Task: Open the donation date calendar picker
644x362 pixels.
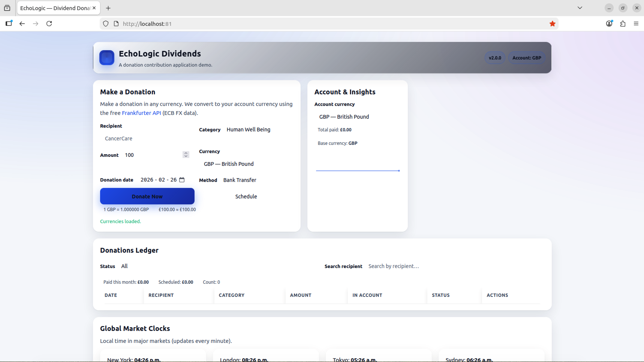Action: pyautogui.click(x=182, y=180)
